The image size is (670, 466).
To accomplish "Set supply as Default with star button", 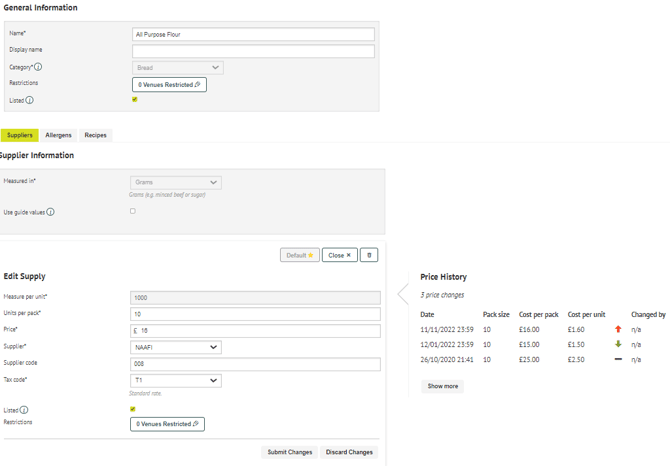I will [x=300, y=255].
